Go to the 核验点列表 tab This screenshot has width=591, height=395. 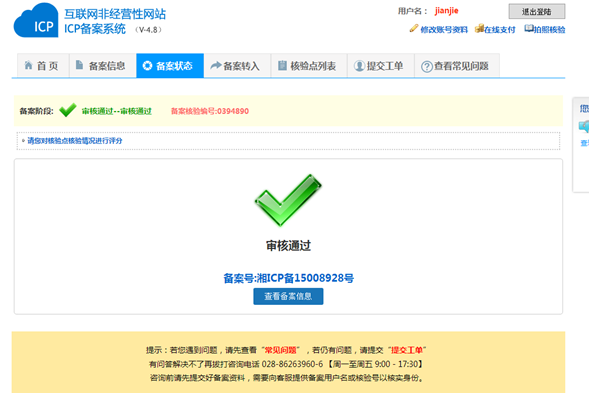click(309, 66)
